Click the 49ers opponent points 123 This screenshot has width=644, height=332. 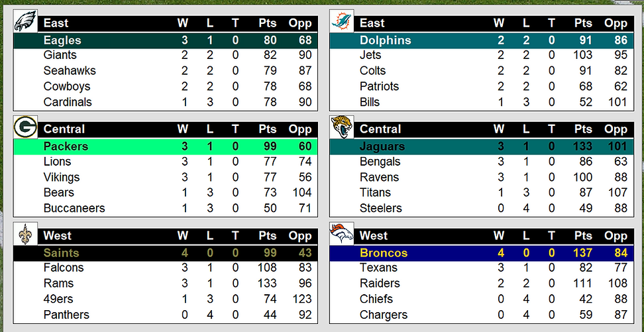[301, 299]
